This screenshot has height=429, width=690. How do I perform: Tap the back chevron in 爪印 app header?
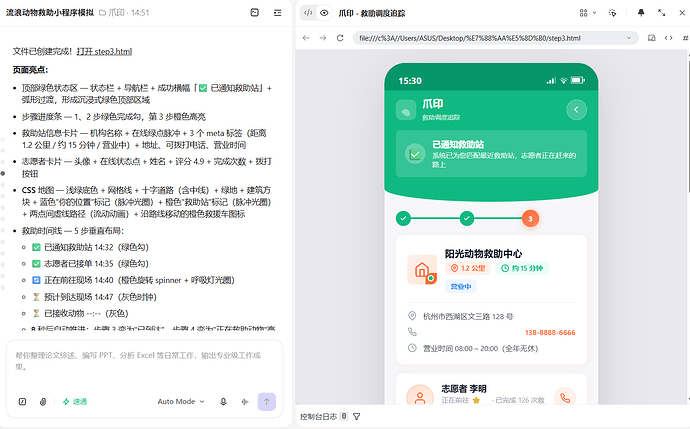pyautogui.click(x=576, y=110)
